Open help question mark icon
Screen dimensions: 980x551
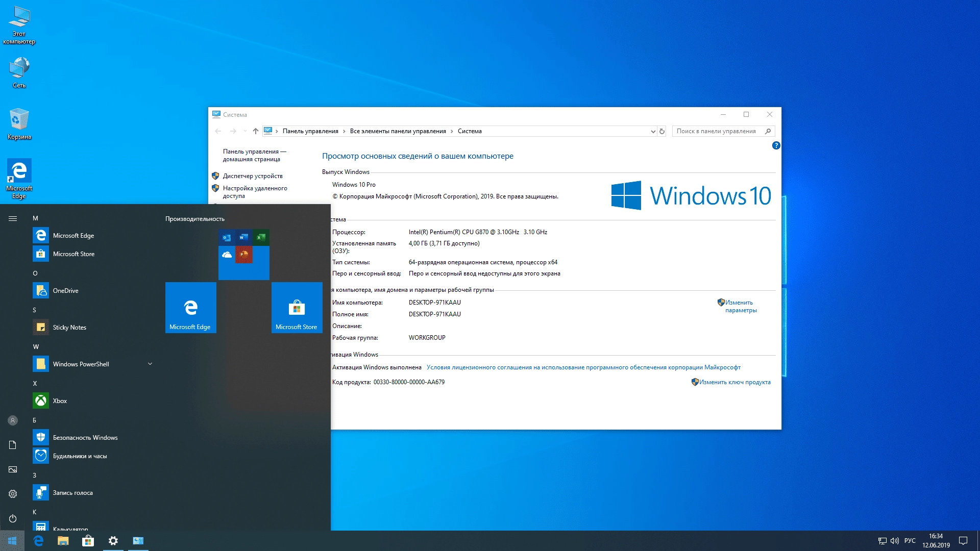[x=776, y=145]
